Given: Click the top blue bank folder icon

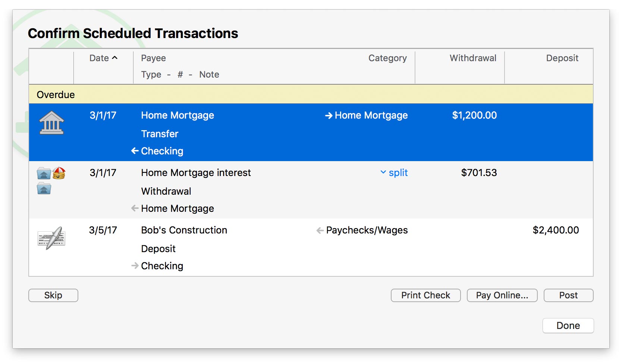Looking at the screenshot, I should (x=44, y=173).
